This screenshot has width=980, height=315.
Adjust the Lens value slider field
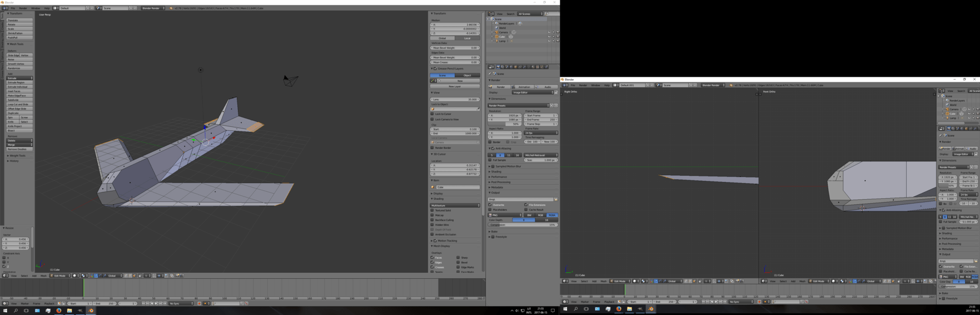pyautogui.click(x=455, y=100)
